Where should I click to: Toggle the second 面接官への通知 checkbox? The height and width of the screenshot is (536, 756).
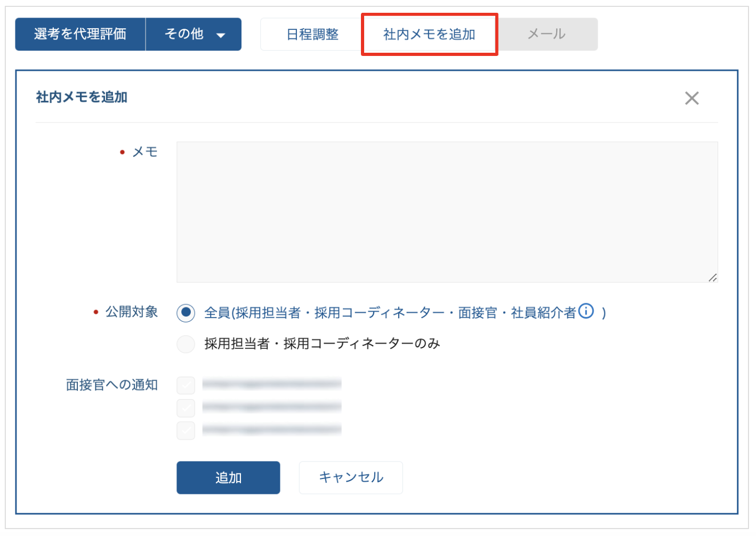[186, 408]
